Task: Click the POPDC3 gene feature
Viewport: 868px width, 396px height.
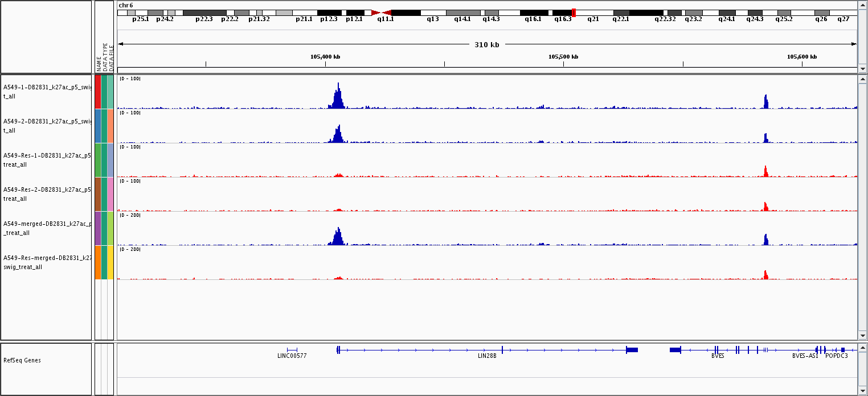Action: (x=842, y=349)
